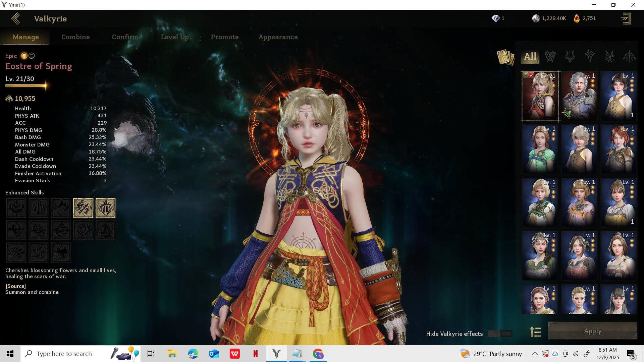Select the short black-haired Valkyrie thumbnail
The image size is (644, 362).
[x=619, y=96]
